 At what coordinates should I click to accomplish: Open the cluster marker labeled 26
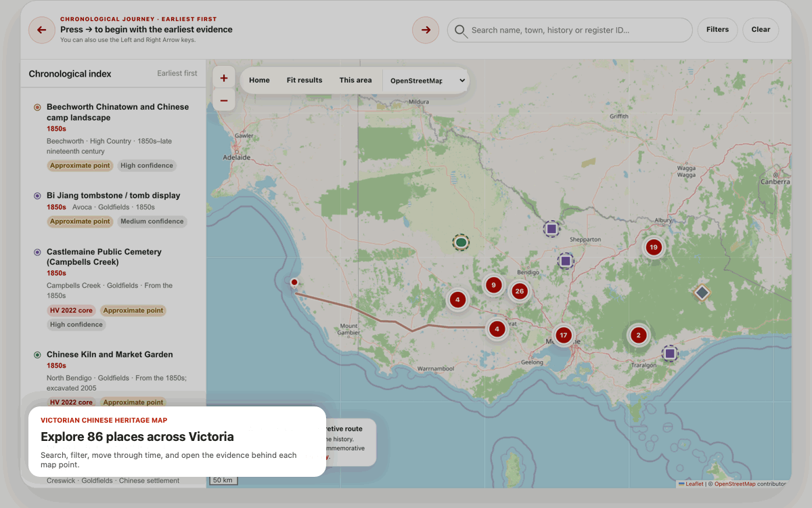519,291
